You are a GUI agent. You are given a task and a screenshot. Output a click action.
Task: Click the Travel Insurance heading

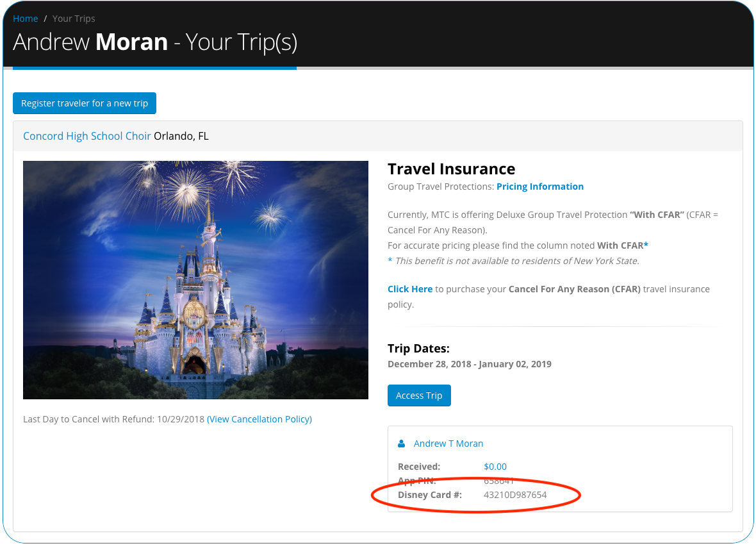point(451,169)
